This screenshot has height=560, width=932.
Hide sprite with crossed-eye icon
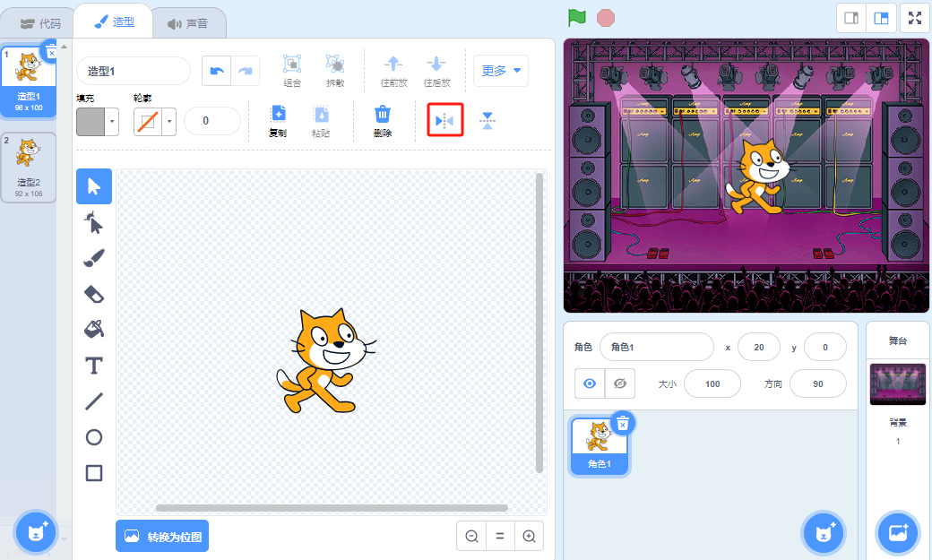620,383
